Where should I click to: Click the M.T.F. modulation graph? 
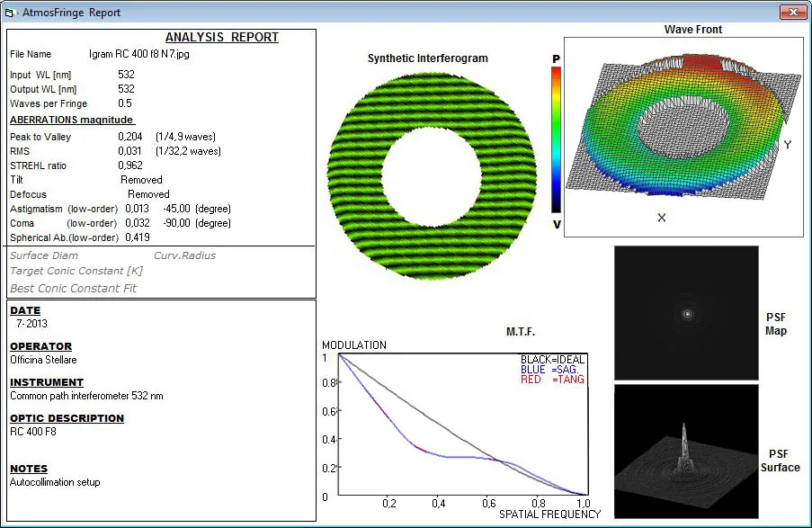click(x=463, y=425)
